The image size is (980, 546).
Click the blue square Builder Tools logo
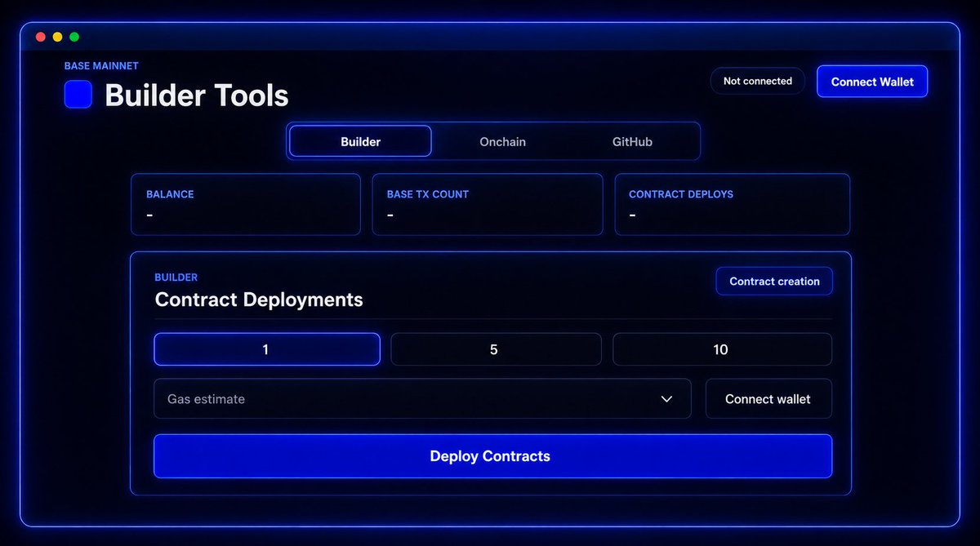(x=78, y=94)
